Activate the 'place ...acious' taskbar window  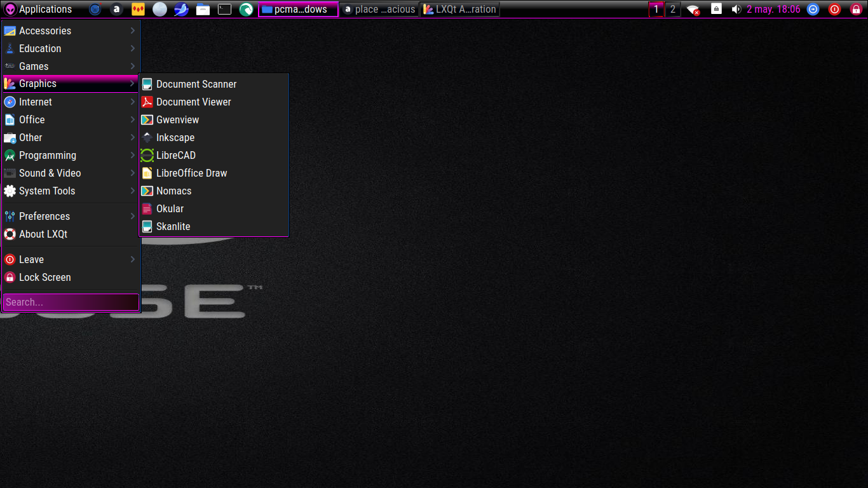tap(379, 10)
